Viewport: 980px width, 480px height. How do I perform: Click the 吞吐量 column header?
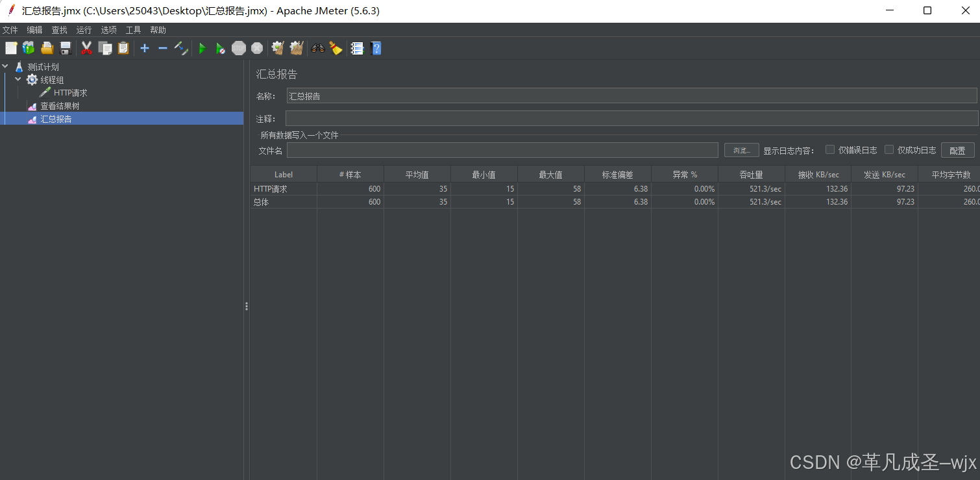tap(752, 174)
